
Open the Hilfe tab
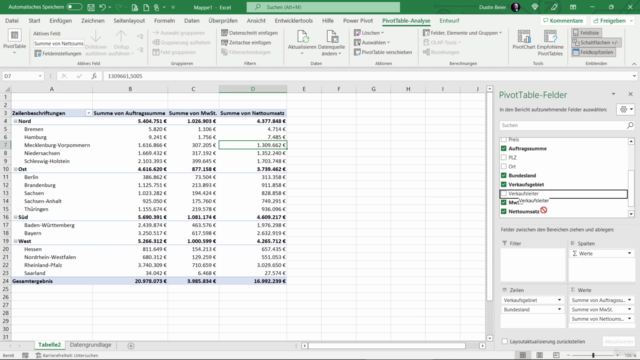[x=327, y=20]
